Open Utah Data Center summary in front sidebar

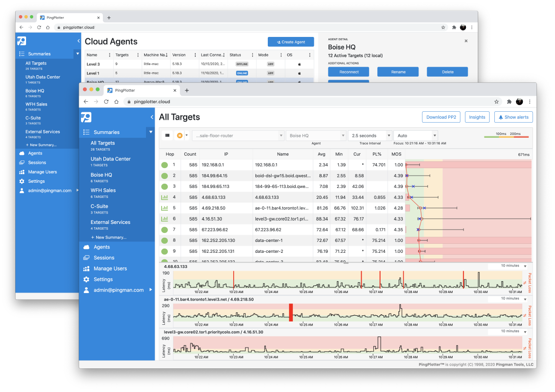point(110,159)
